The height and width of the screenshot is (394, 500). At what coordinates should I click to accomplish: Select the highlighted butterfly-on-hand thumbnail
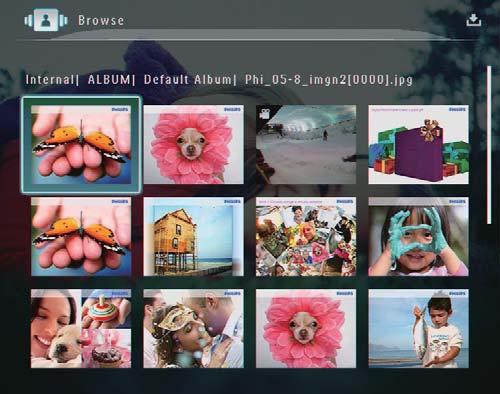[81, 145]
